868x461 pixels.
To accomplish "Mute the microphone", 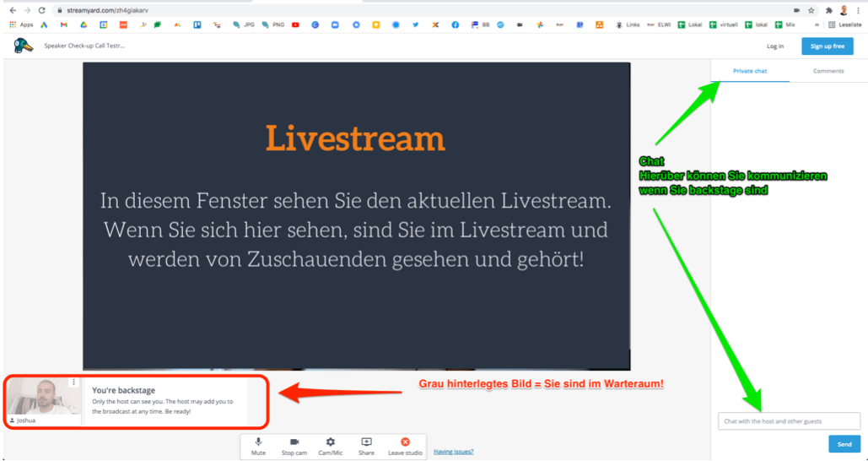I will click(258, 446).
